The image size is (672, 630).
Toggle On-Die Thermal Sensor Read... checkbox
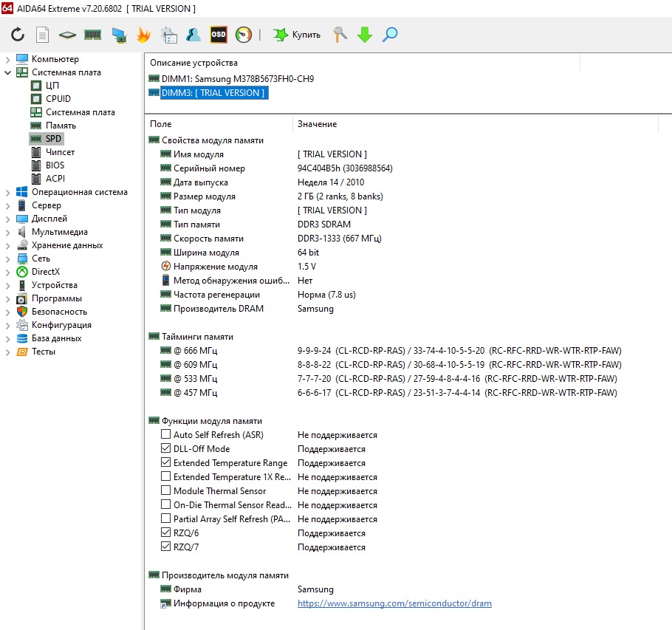[x=165, y=504]
